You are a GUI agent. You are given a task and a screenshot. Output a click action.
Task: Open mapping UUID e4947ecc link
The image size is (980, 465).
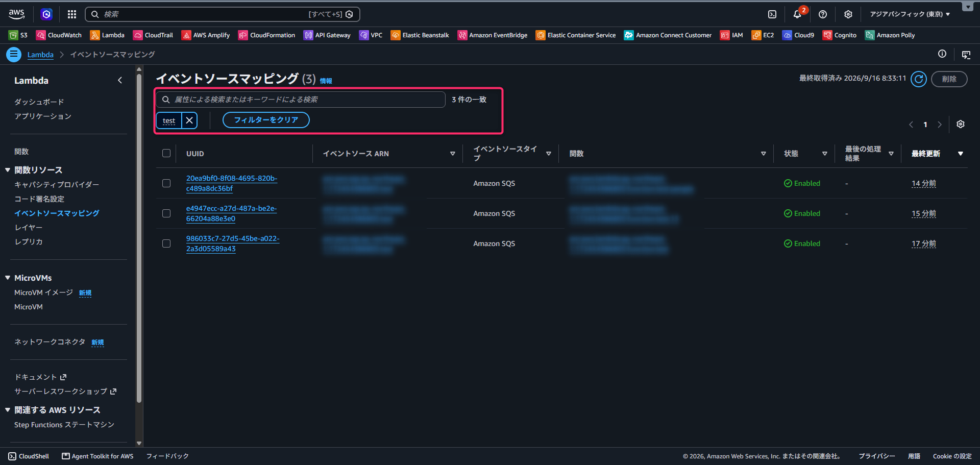point(231,213)
